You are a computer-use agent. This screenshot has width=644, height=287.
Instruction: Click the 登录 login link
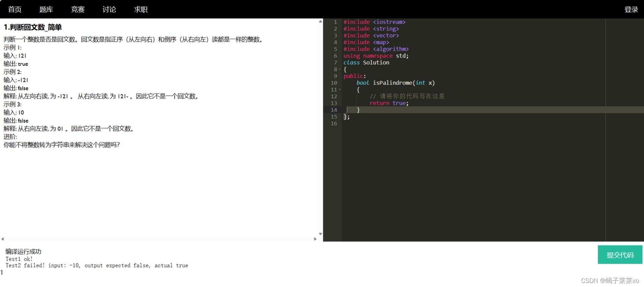click(x=631, y=9)
